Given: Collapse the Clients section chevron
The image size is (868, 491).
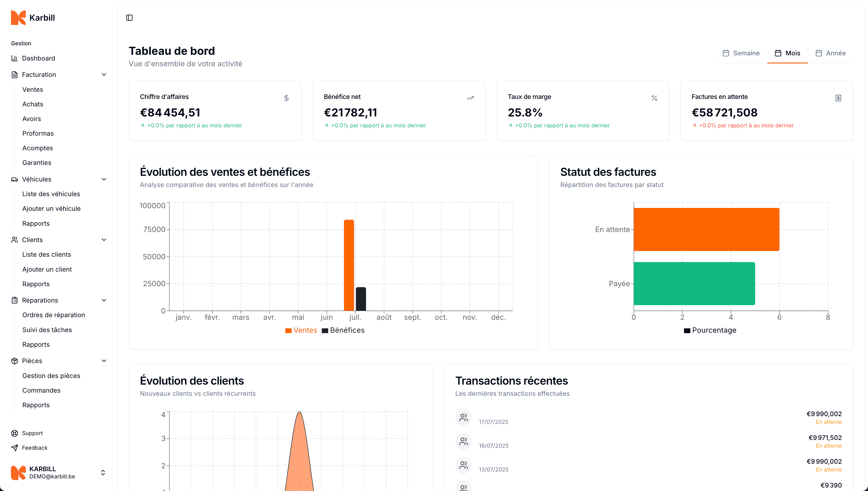Looking at the screenshot, I should coord(104,240).
